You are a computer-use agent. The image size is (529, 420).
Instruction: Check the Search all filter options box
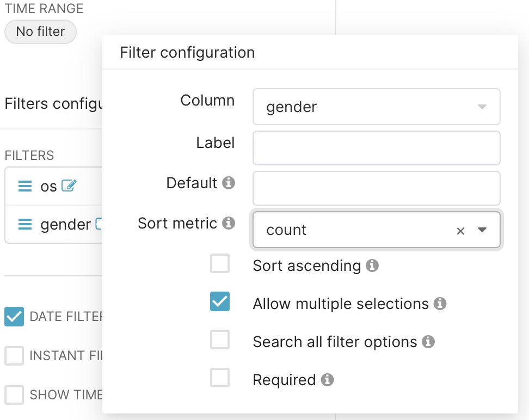coord(220,340)
